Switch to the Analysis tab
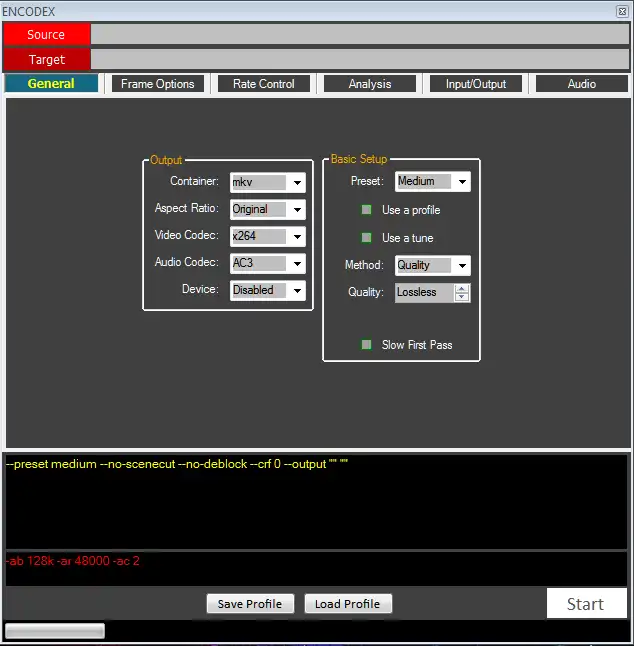This screenshot has height=646, width=634. (370, 84)
